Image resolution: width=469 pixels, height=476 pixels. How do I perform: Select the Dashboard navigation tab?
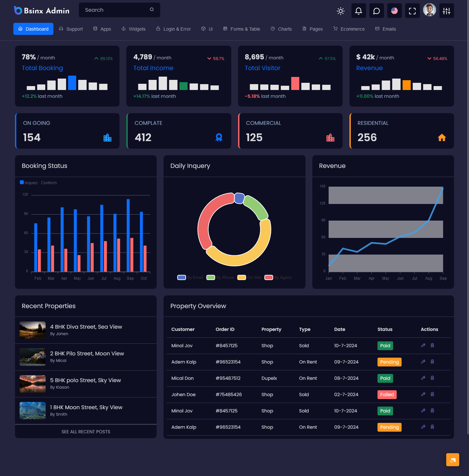pyautogui.click(x=33, y=29)
